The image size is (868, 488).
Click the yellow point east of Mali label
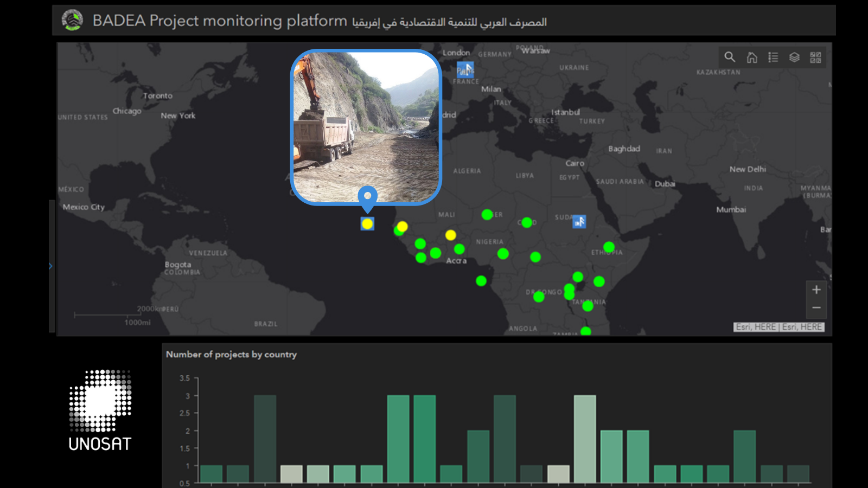pos(450,235)
